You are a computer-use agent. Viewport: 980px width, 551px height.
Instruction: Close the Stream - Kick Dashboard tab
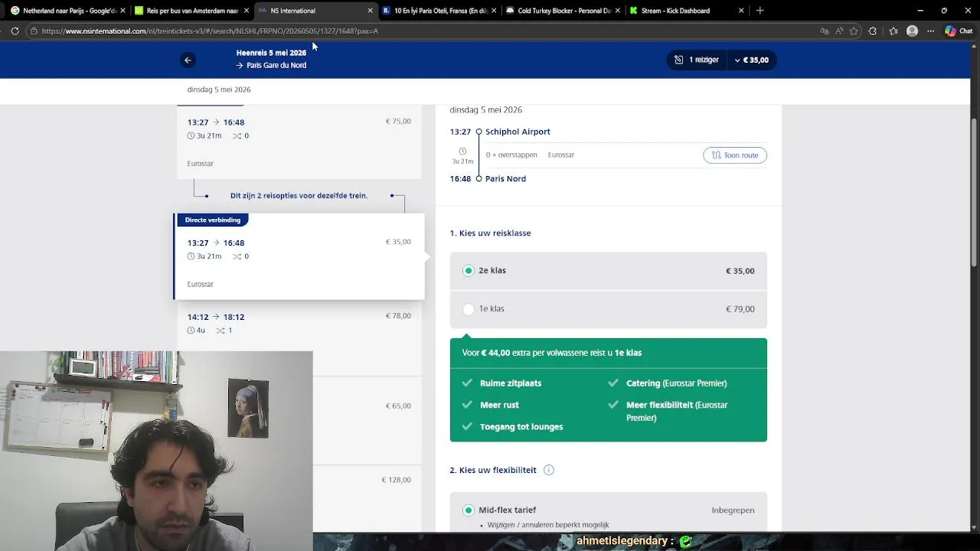coord(741,11)
